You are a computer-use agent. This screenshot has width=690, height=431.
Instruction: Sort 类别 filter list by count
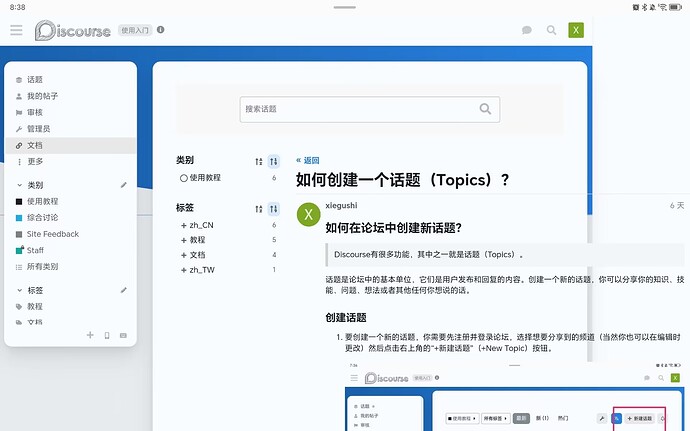[x=274, y=162]
